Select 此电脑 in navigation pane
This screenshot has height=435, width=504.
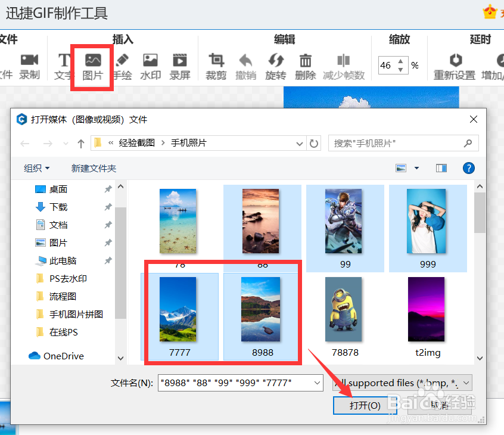click(x=63, y=260)
